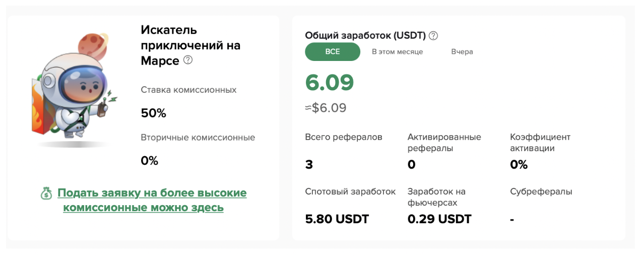Click the Заработок на фьючерсах 0.29 USDT value

(439, 219)
